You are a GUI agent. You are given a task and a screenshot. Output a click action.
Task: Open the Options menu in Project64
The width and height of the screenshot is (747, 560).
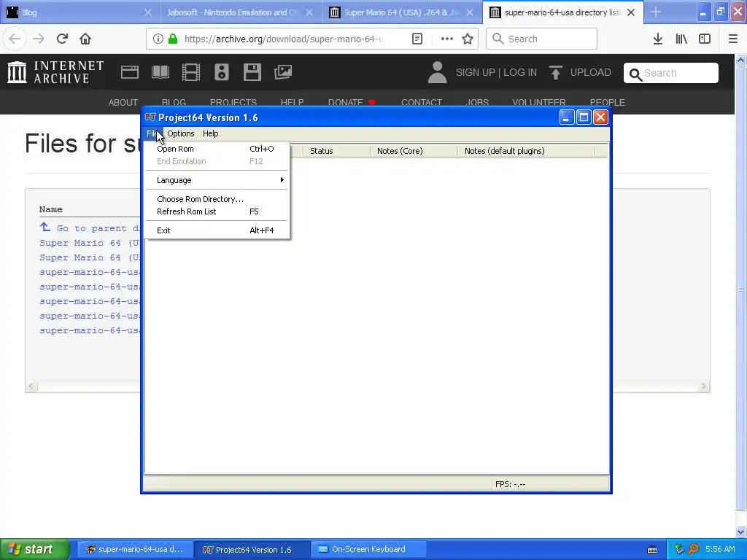181,134
